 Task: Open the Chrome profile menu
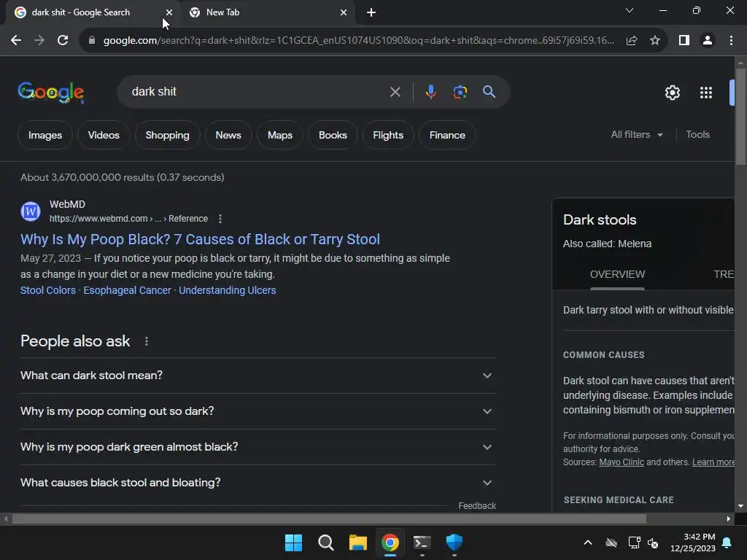tap(708, 41)
